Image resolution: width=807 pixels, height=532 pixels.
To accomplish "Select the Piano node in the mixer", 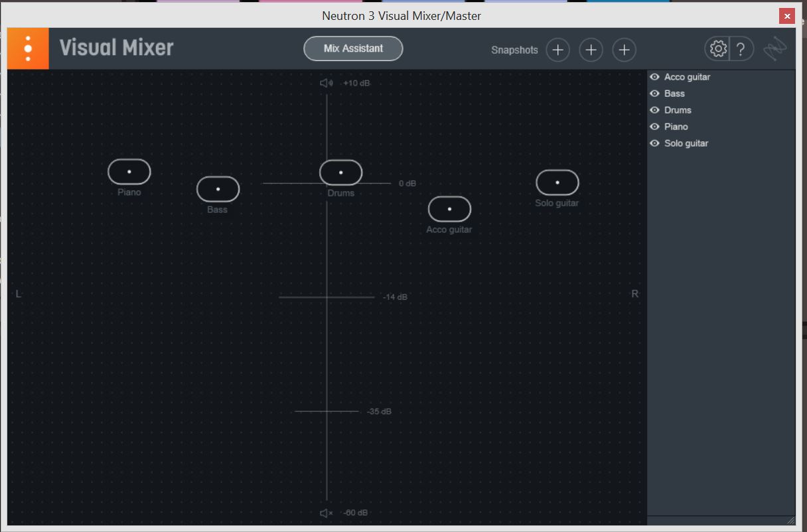I will pos(129,171).
